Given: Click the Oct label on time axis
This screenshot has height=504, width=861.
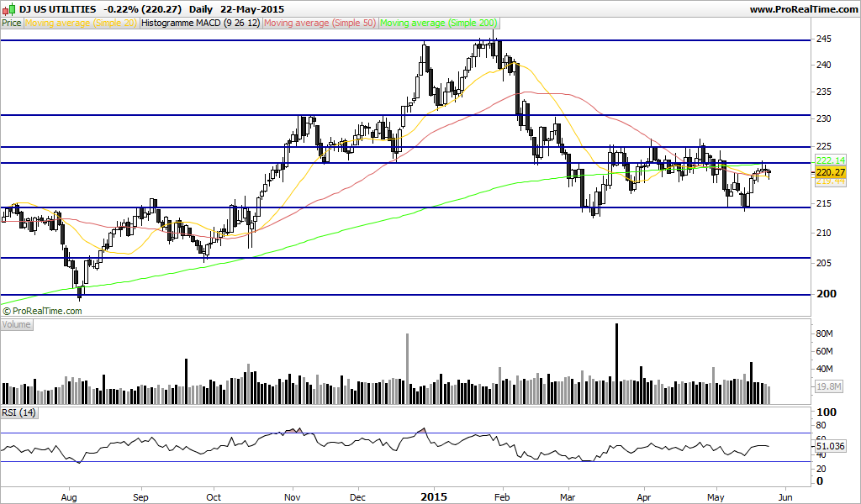Looking at the screenshot, I should coord(213,497).
